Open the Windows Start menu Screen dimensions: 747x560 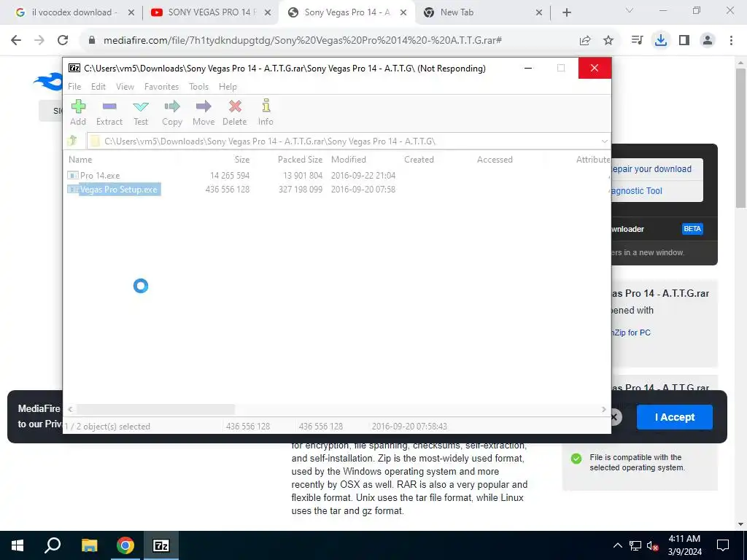pyautogui.click(x=18, y=545)
